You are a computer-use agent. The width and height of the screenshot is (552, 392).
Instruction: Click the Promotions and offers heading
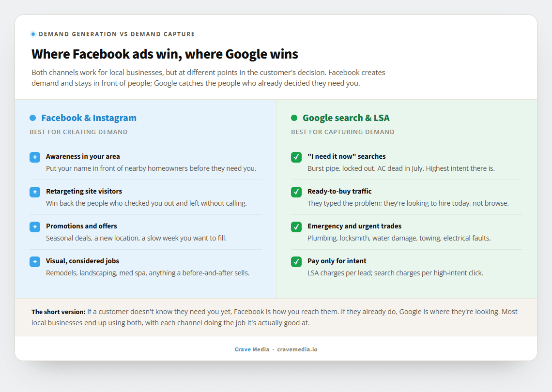click(x=81, y=226)
